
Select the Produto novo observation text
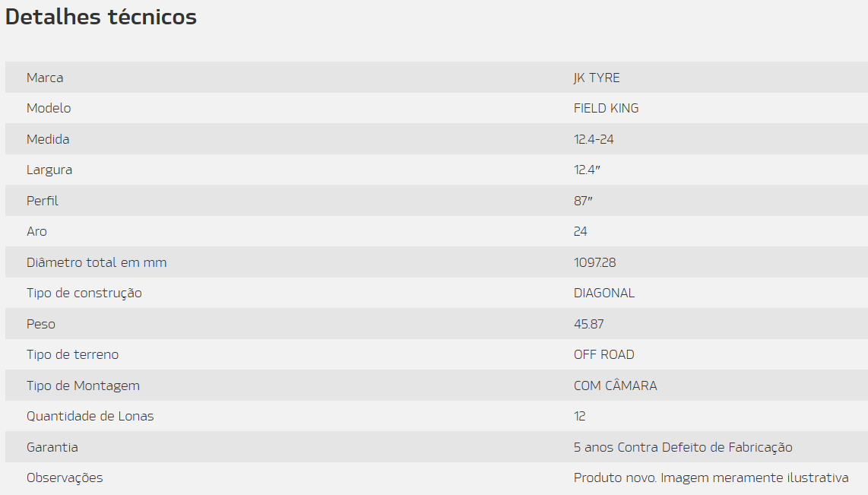(x=711, y=478)
